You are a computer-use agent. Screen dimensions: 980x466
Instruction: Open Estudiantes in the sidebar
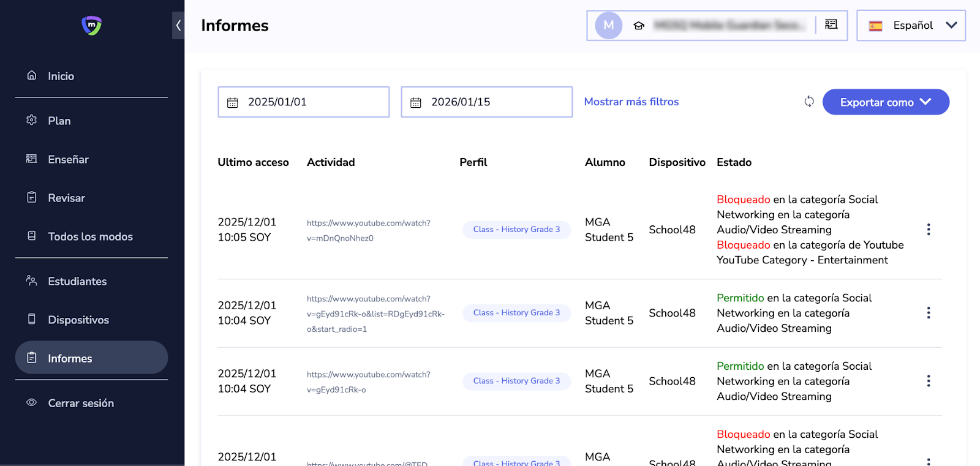coord(77,281)
